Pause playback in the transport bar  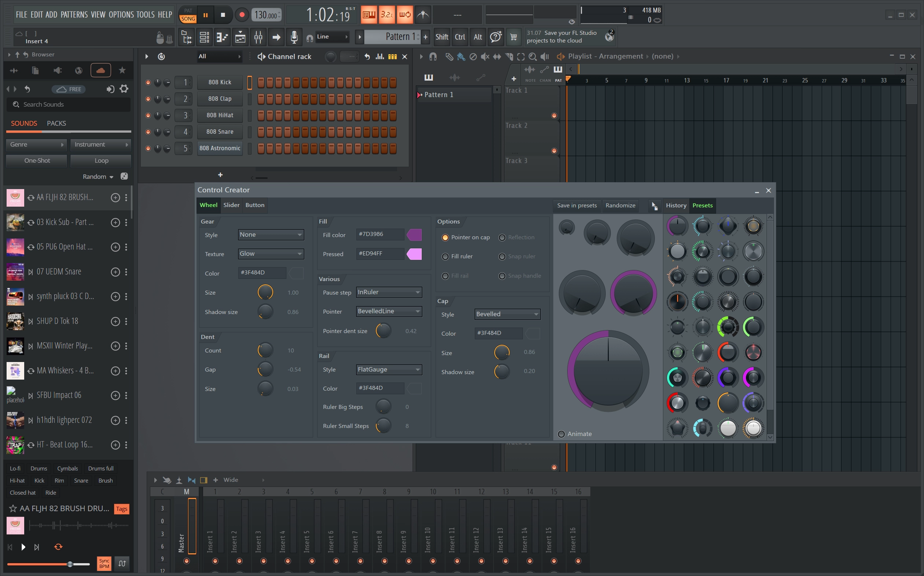click(205, 15)
